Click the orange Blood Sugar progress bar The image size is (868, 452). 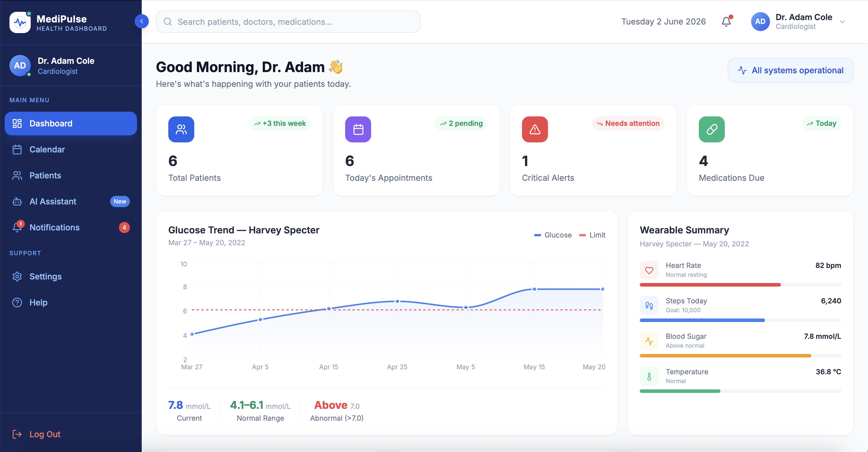pyautogui.click(x=725, y=356)
